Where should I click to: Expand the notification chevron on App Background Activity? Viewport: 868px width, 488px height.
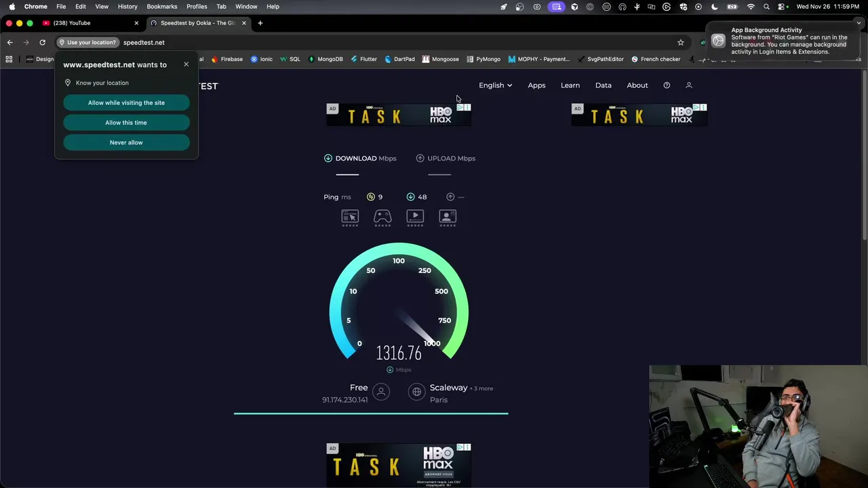(859, 23)
